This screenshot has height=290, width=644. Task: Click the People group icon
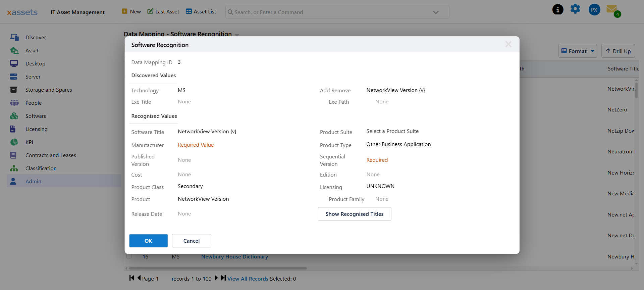[x=14, y=103]
